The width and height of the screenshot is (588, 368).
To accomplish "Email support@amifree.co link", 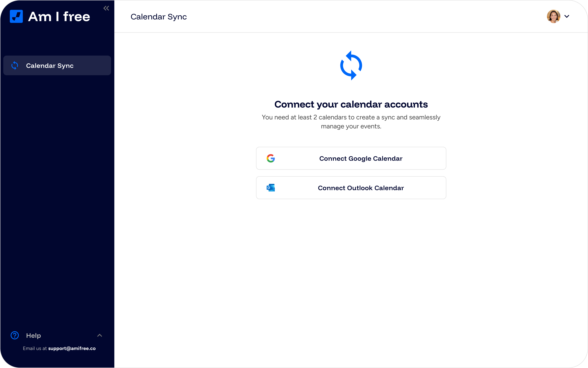I will [72, 348].
